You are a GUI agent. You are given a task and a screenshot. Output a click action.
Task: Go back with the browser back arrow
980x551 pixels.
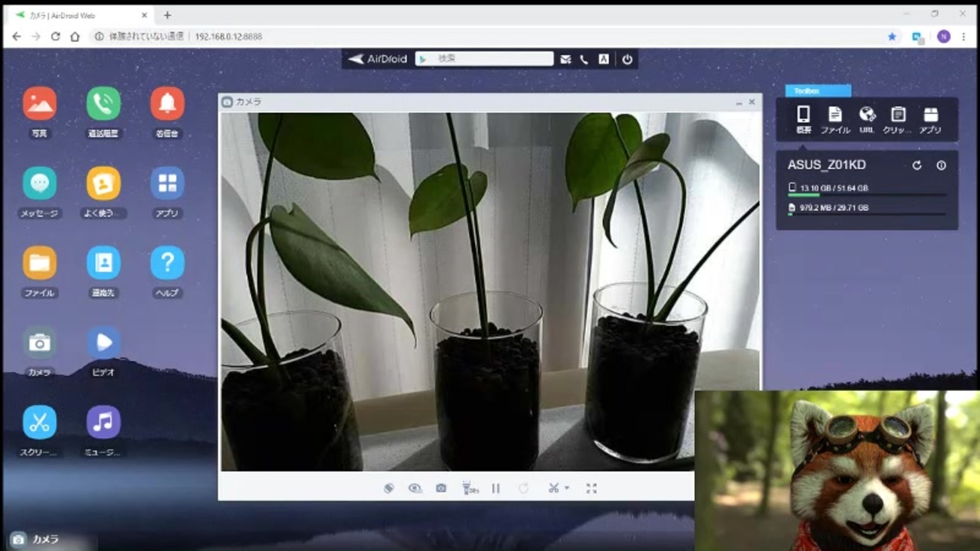coord(16,36)
